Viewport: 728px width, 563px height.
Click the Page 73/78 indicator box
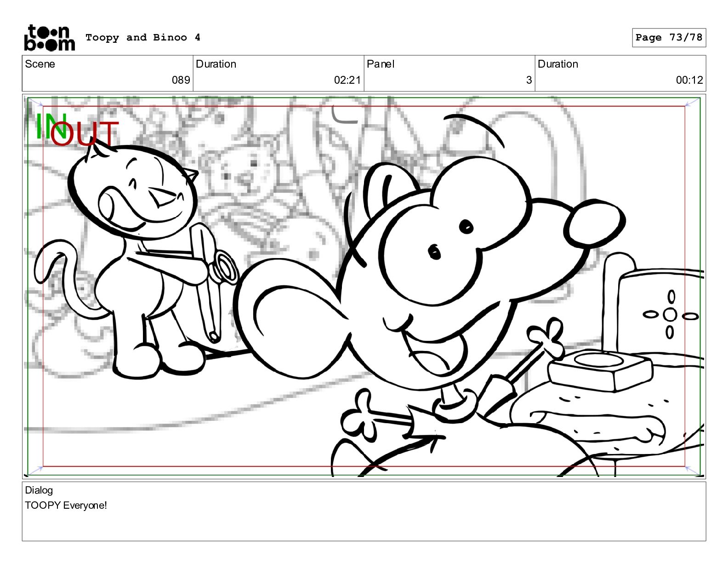669,38
